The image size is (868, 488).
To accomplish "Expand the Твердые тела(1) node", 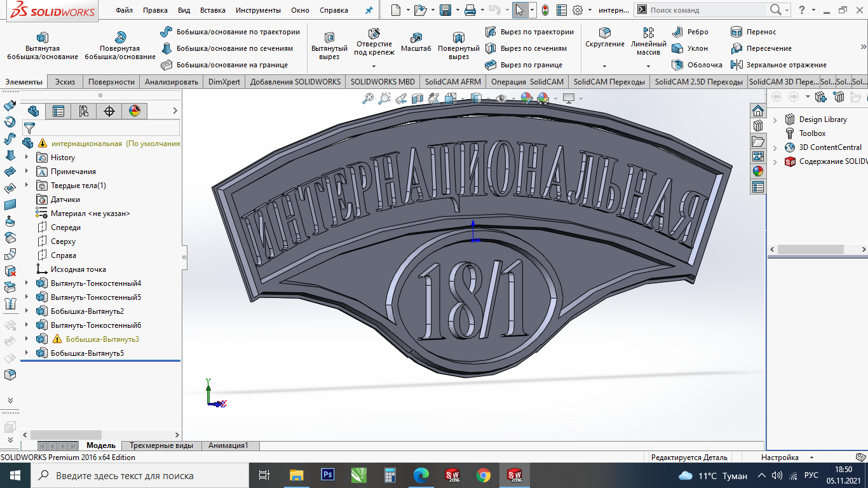I will 27,186.
